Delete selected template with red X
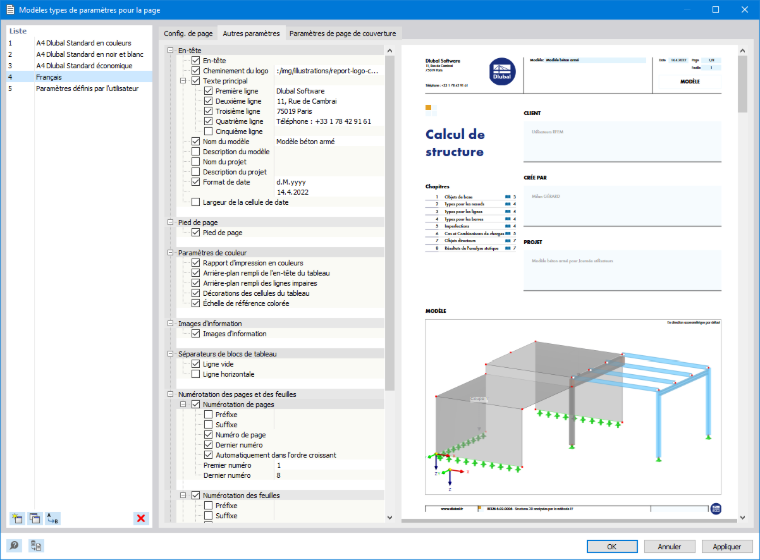The image size is (760, 560). (x=141, y=518)
